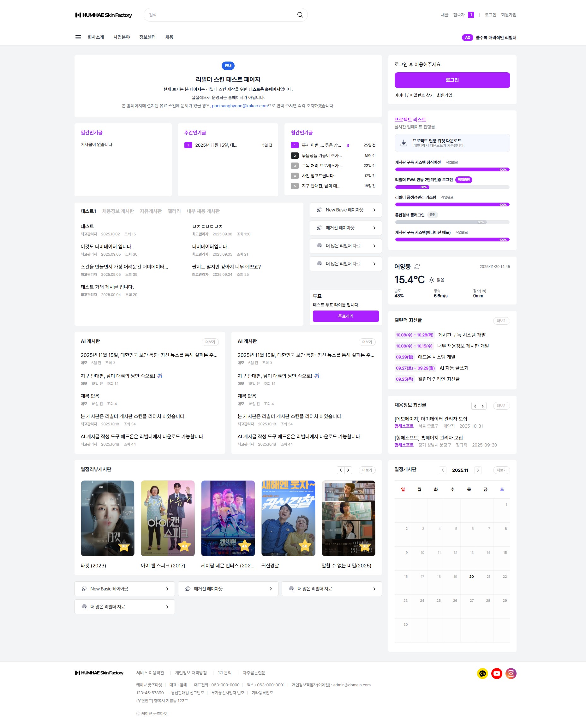
Task: Click the weather refresh icon next to 어양동
Action: tap(417, 267)
